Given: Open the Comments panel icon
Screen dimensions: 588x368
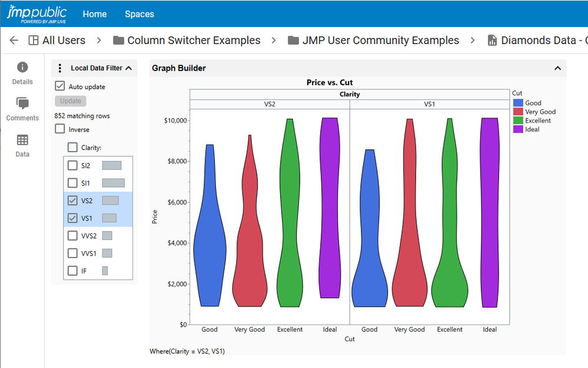Looking at the screenshot, I should [22, 104].
